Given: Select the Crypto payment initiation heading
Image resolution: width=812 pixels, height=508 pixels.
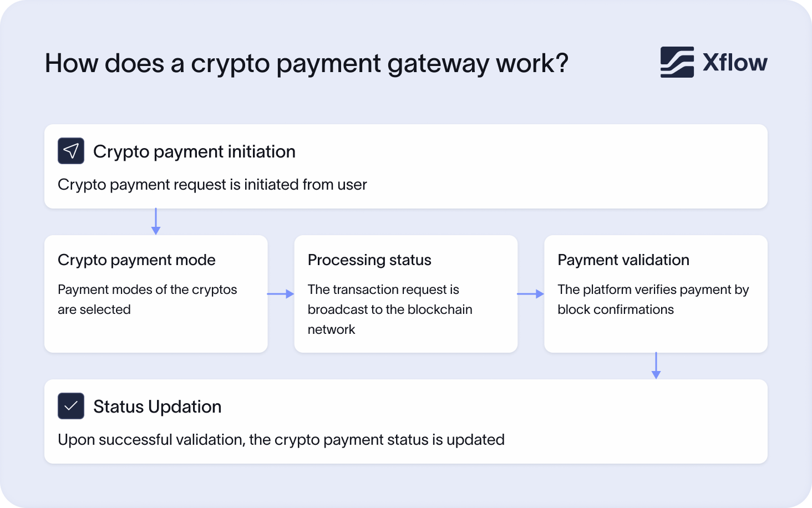Looking at the screenshot, I should point(194,151).
